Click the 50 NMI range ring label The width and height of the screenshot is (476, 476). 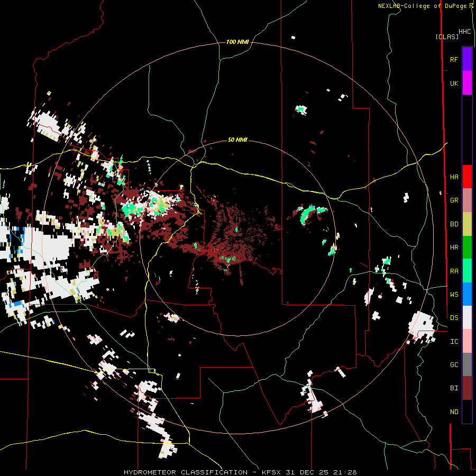pyautogui.click(x=237, y=140)
